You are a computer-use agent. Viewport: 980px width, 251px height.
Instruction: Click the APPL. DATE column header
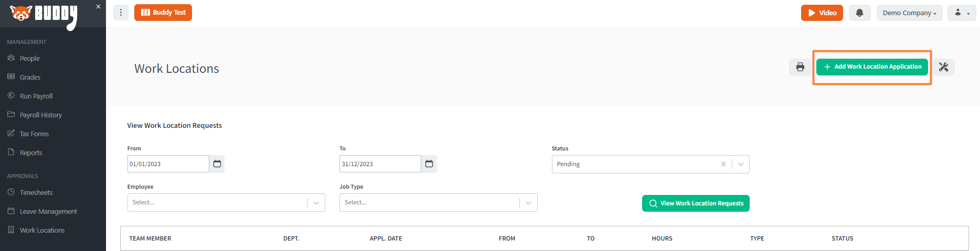coord(386,238)
